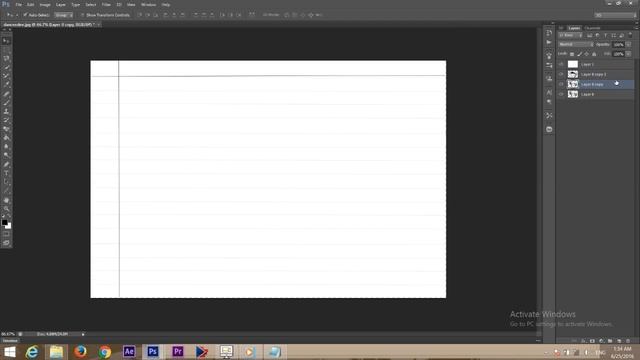
Task: Open the Fill slider dropdown arrow
Action: coord(629,54)
